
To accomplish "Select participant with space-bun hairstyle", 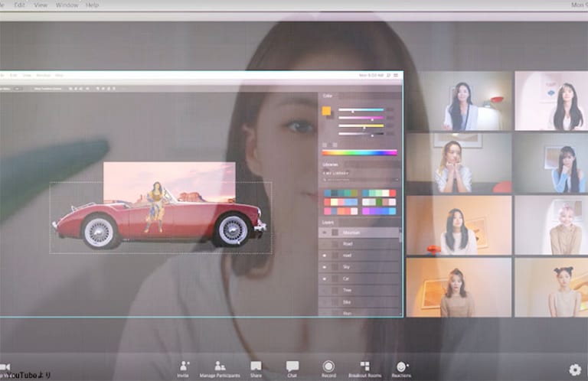I will [551, 288].
